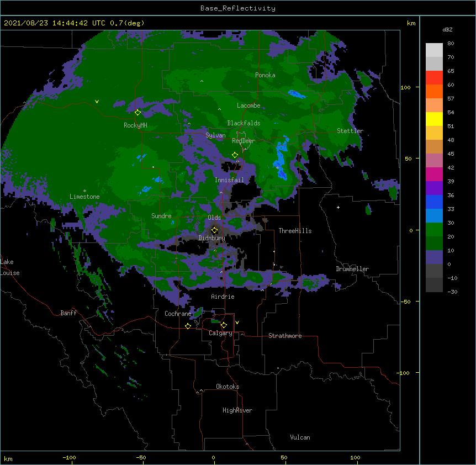Select the Blackfalds label
The image size is (476, 465).
[244, 123]
